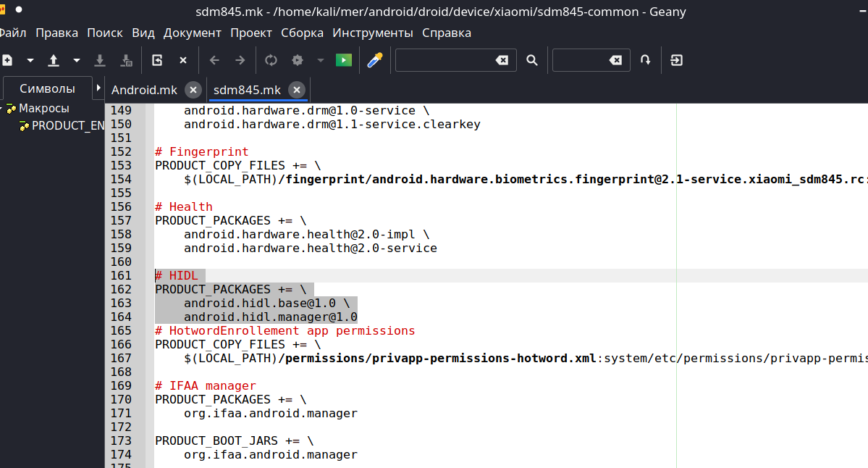This screenshot has width=868, height=468.
Task: Open the Сборка menu
Action: (303, 33)
